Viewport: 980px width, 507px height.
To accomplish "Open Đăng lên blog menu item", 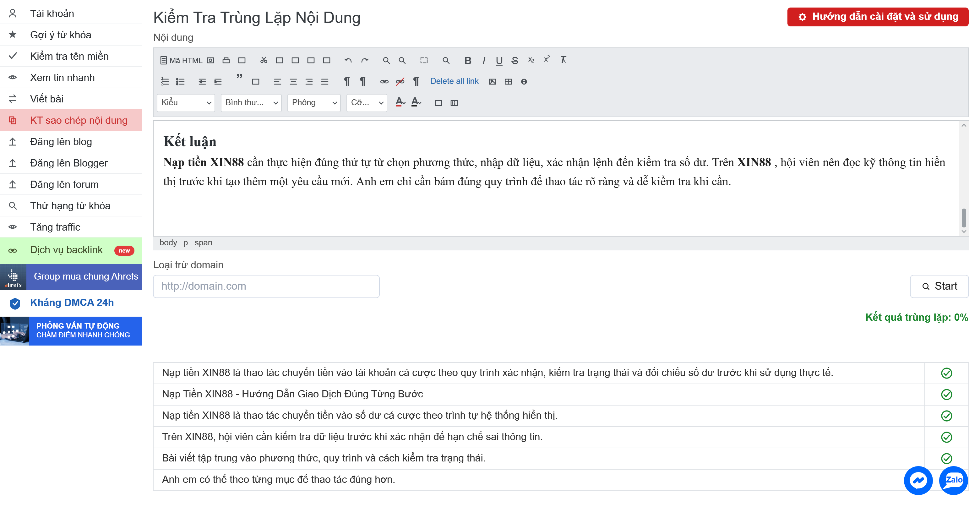I will [x=71, y=141].
